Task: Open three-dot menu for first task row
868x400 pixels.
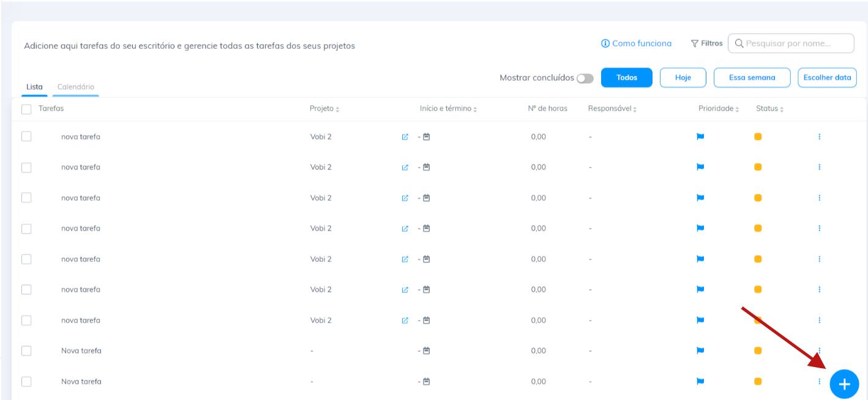Action: (x=819, y=136)
